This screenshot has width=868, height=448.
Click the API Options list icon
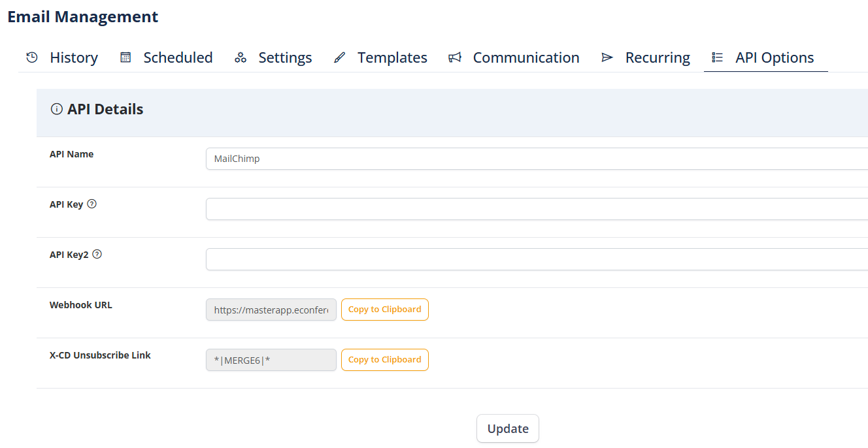tap(717, 57)
